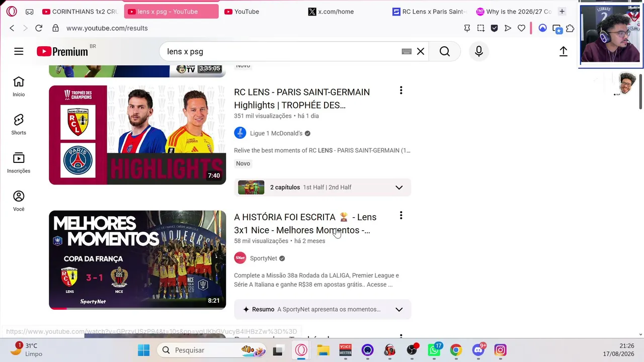Viewport: 644px width, 362px height.
Task: Open the workspaces icon beside Opera logo
Action: click(x=30, y=12)
